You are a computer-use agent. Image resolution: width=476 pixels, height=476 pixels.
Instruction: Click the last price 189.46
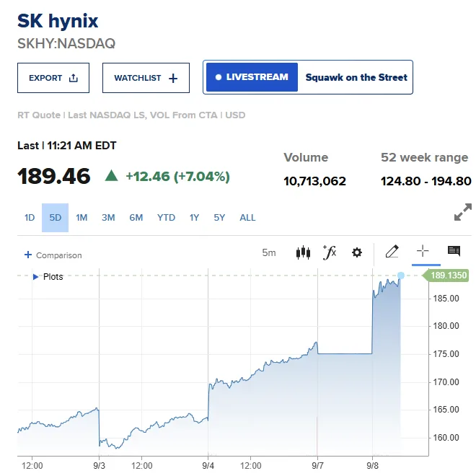[54, 177]
